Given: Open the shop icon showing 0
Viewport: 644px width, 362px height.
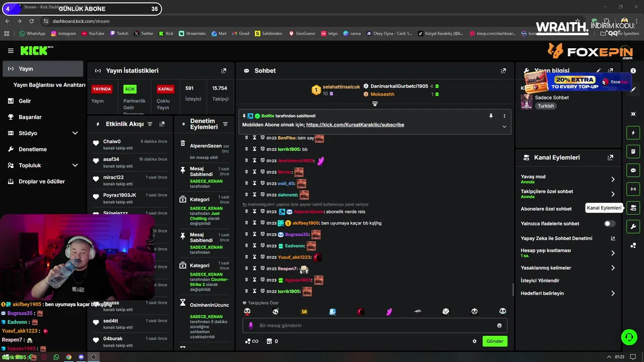Looking at the screenshot, I should click(272, 341).
